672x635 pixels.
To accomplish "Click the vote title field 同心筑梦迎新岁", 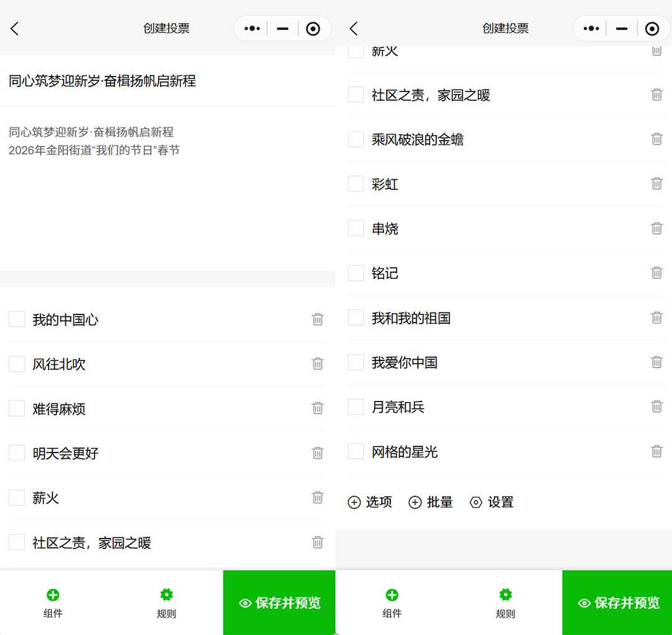I will (x=103, y=81).
